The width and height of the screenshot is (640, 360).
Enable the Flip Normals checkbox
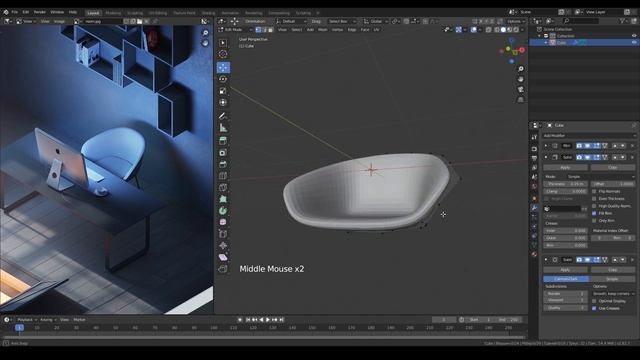pyautogui.click(x=594, y=191)
